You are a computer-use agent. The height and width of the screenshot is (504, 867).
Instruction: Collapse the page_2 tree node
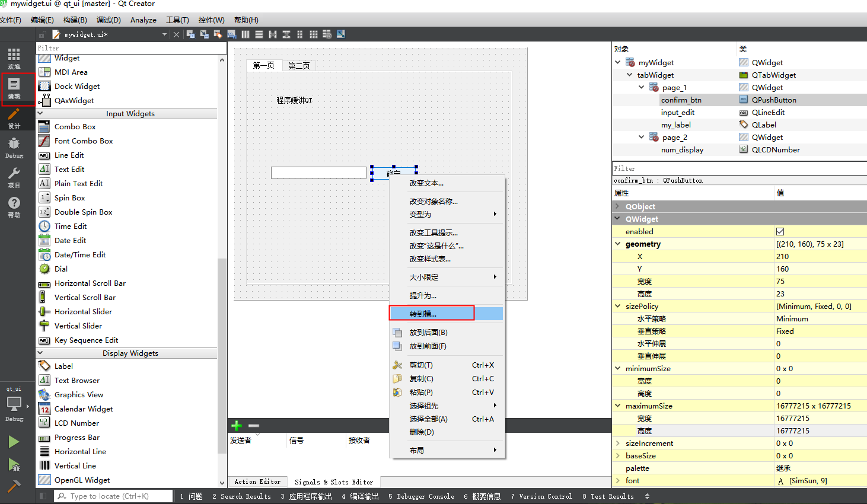pos(642,137)
